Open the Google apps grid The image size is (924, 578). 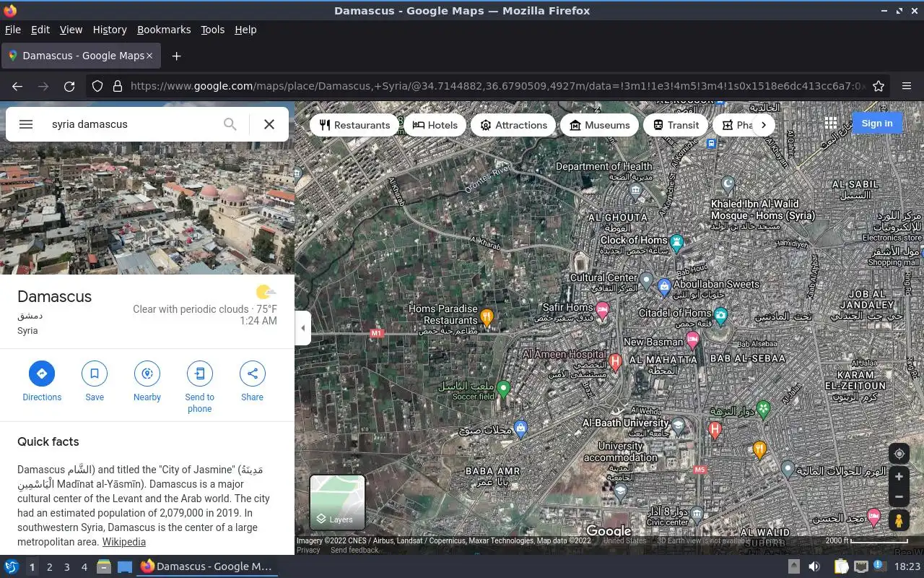831,124
